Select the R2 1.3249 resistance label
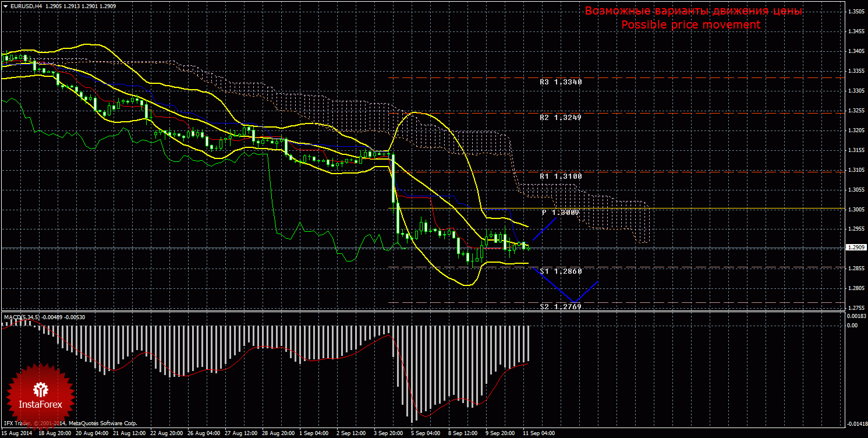This screenshot has width=868, height=438. pos(561,117)
